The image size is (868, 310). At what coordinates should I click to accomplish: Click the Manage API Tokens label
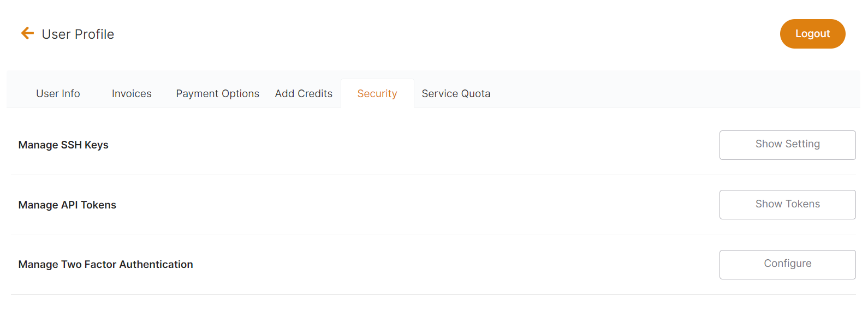coord(67,205)
